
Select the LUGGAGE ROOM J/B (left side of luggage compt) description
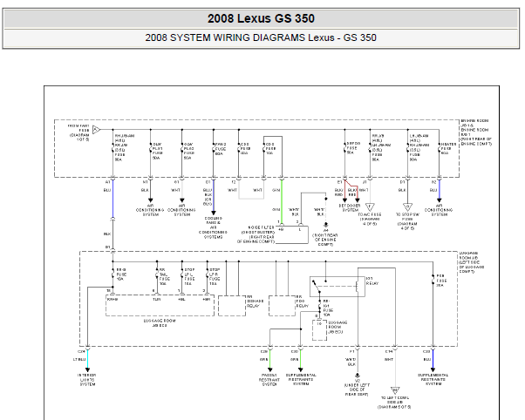pyautogui.click(x=472, y=262)
